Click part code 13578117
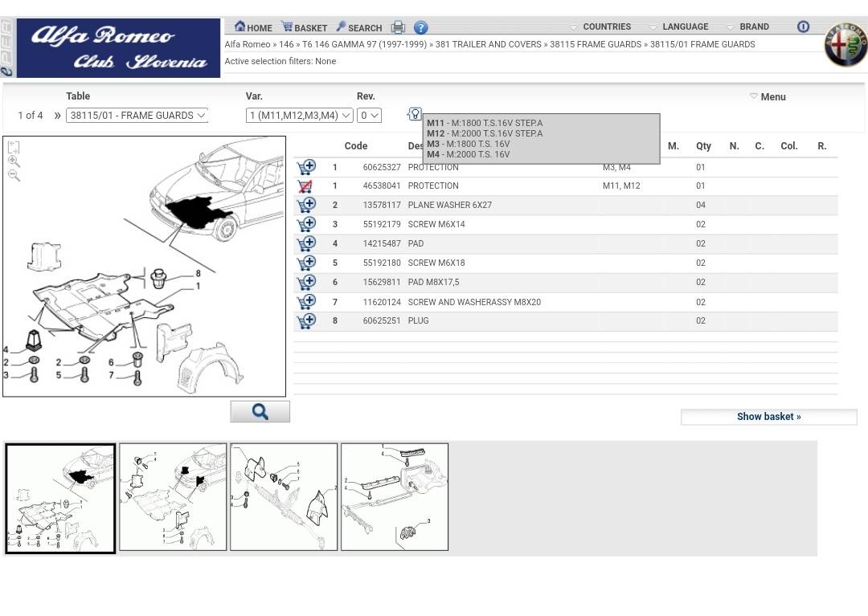This screenshot has height=616, width=868. point(382,205)
